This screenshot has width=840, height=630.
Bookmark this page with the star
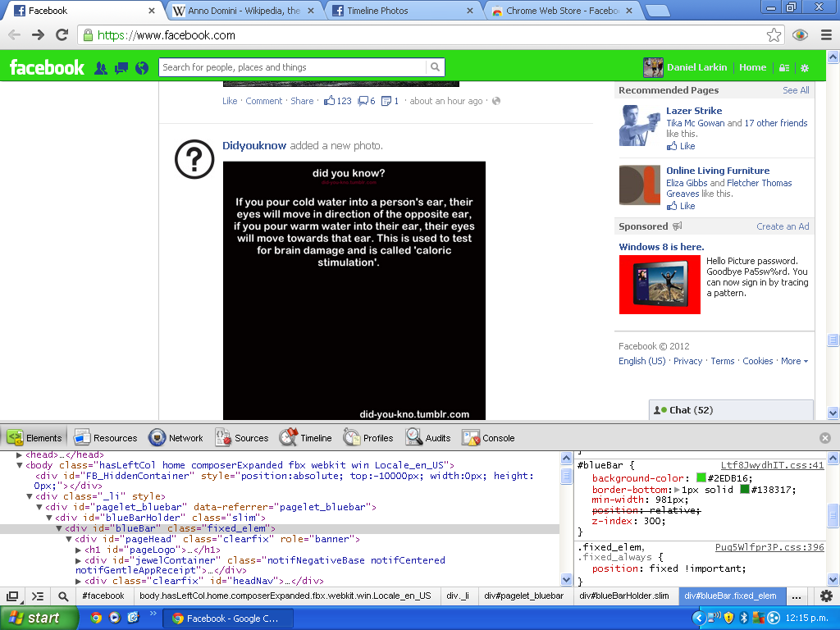click(774, 35)
